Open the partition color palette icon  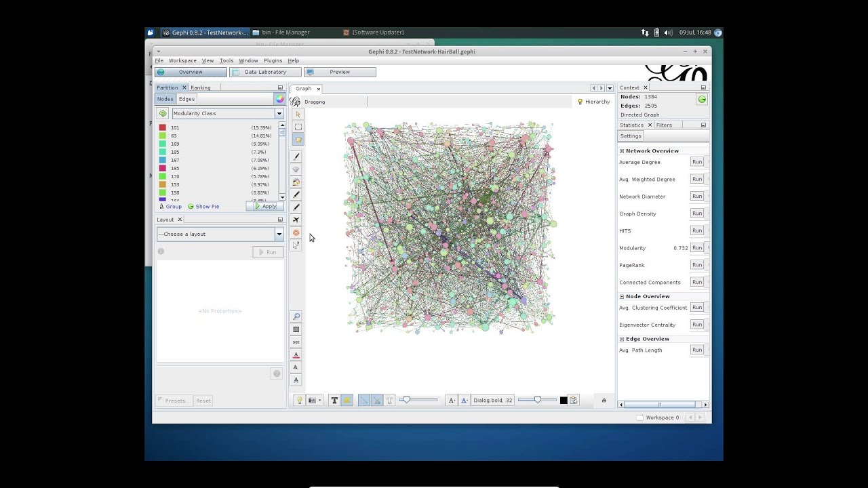[x=279, y=99]
